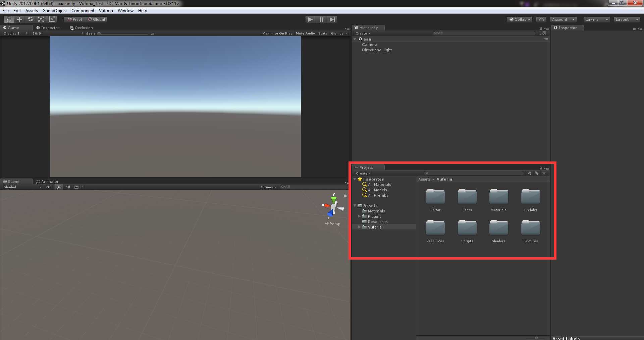Click Save search star icon in Project
The image size is (644, 340).
pyautogui.click(x=544, y=173)
